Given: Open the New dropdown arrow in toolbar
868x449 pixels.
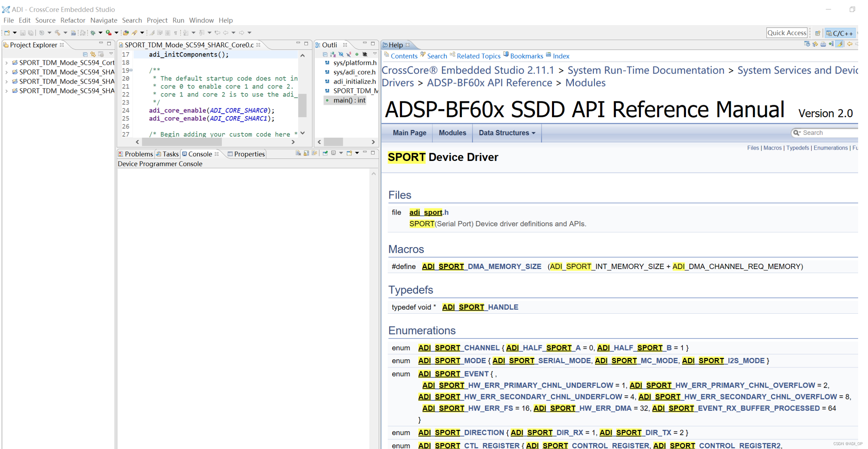Looking at the screenshot, I should pos(15,33).
